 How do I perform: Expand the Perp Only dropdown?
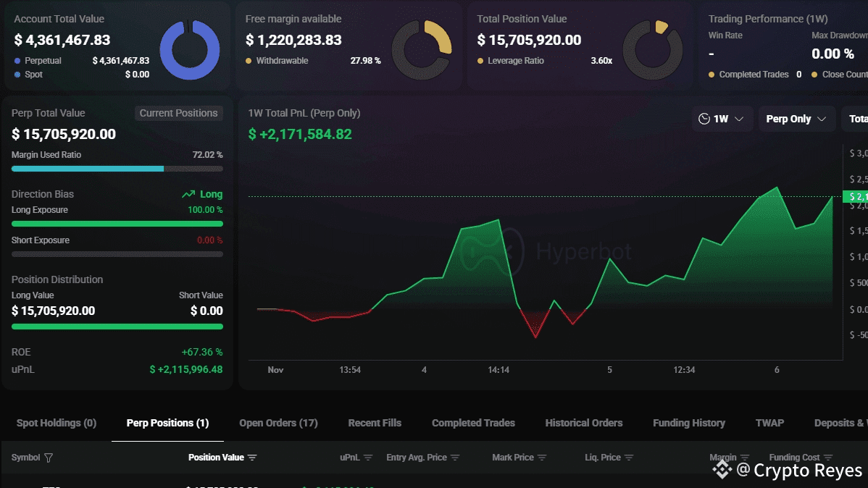796,119
